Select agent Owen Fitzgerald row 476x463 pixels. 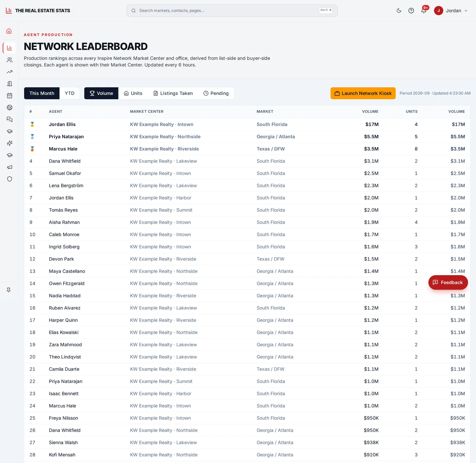[x=247, y=283]
